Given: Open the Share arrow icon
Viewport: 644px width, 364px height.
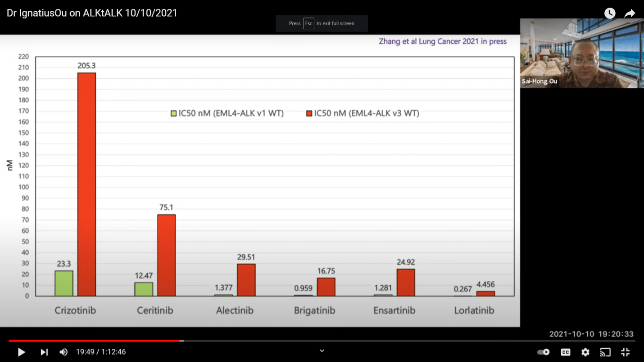Looking at the screenshot, I should [629, 13].
